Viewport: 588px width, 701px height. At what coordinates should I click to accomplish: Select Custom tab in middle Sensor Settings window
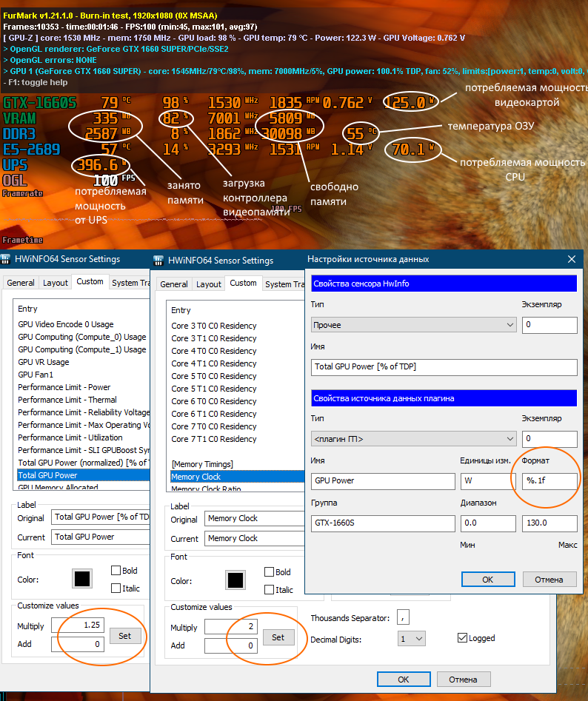243,283
